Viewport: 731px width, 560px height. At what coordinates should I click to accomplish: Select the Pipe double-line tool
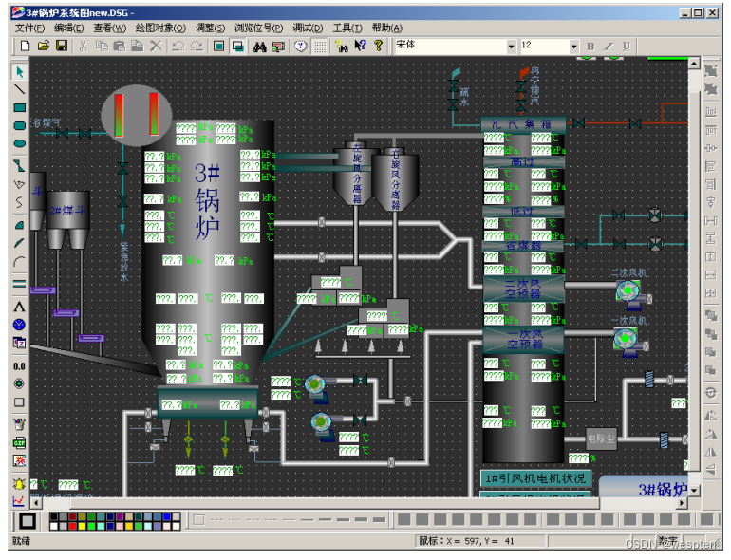[19, 284]
